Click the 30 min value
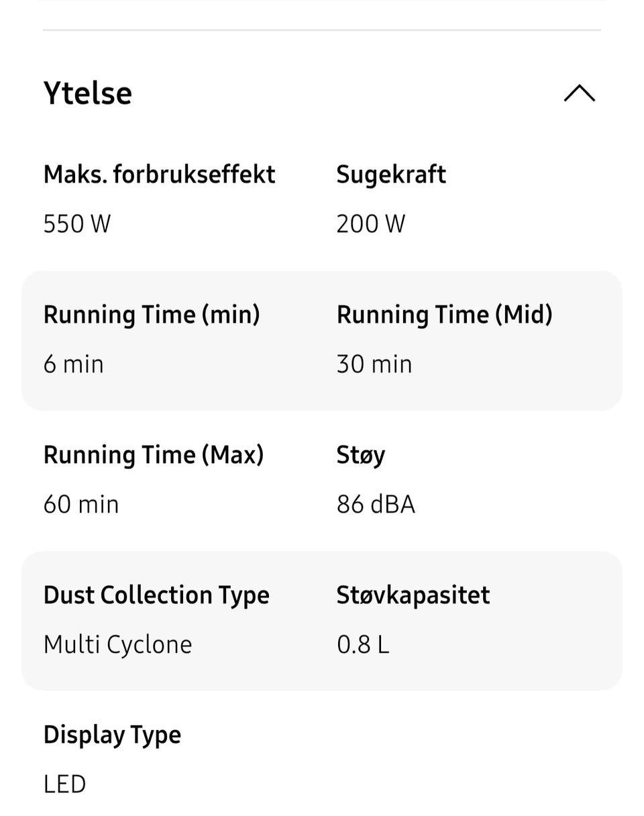Screen dimensions: 644x816 click(x=374, y=364)
